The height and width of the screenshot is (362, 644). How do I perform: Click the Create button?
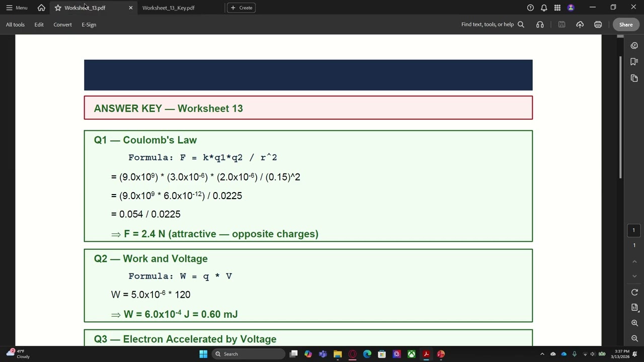[x=242, y=8]
